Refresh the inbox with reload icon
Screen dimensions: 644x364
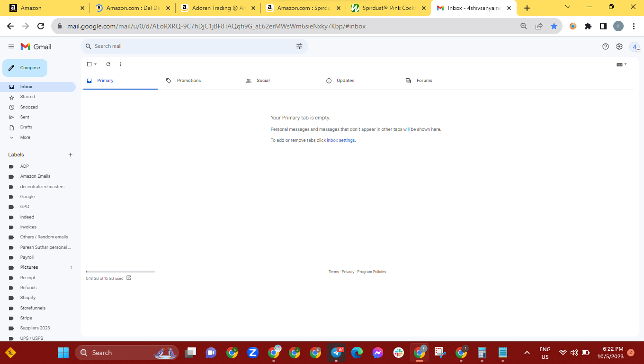tap(108, 64)
